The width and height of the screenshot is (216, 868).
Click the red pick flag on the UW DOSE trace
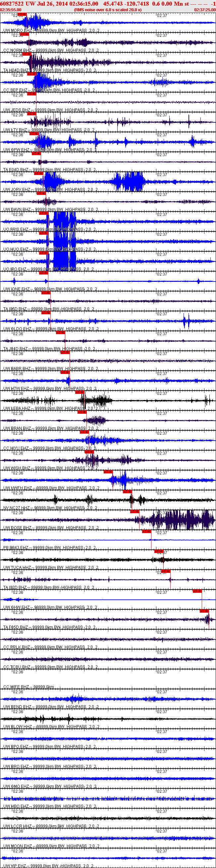click(135, 512)
